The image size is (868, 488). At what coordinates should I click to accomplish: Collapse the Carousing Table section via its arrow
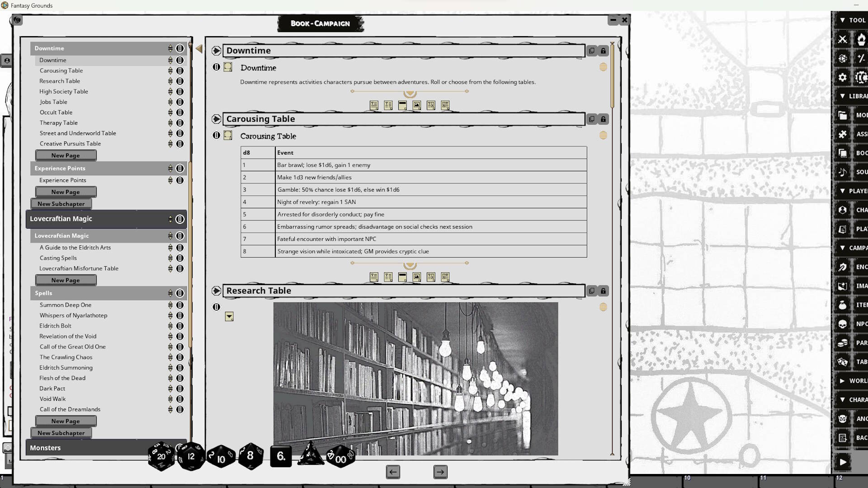(x=217, y=119)
